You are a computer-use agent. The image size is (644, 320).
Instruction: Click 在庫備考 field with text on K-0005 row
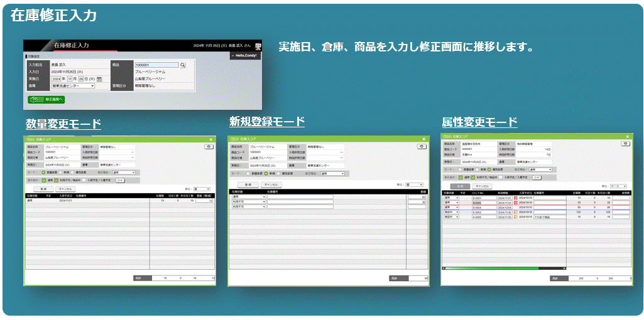550,217
